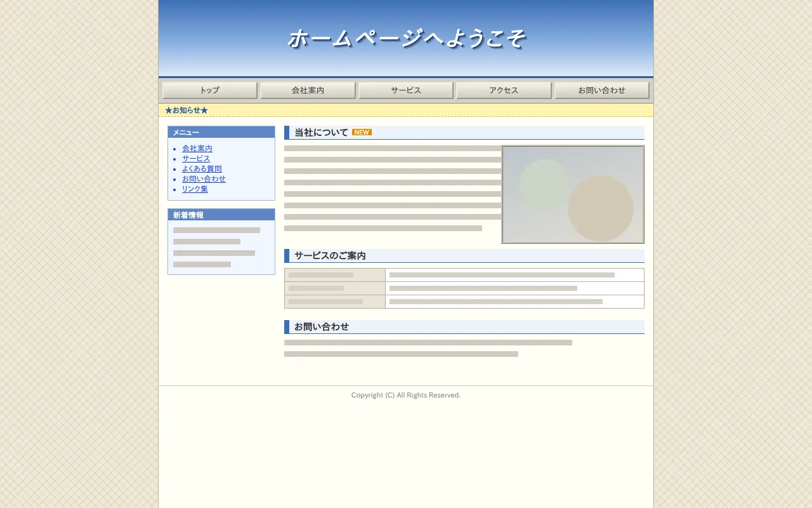Follow the 会社案内 link in the sidebar menu
The height and width of the screenshot is (508, 812).
pos(197,149)
